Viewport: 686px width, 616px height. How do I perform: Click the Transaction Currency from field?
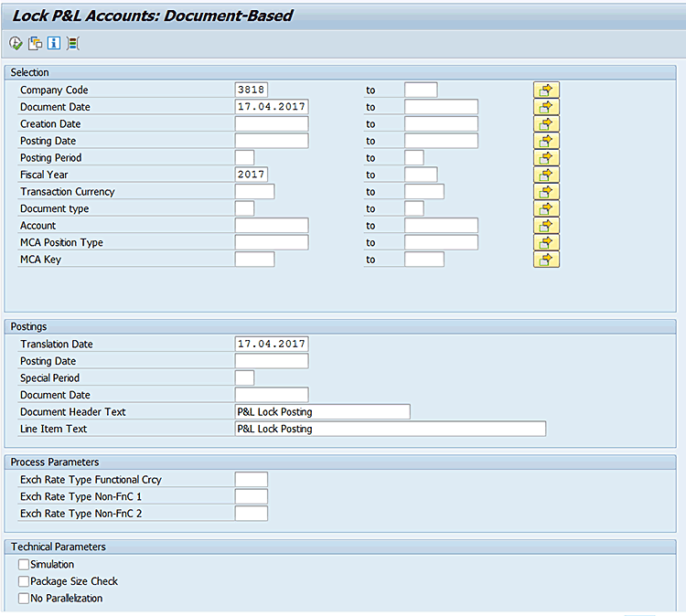pyautogui.click(x=254, y=192)
